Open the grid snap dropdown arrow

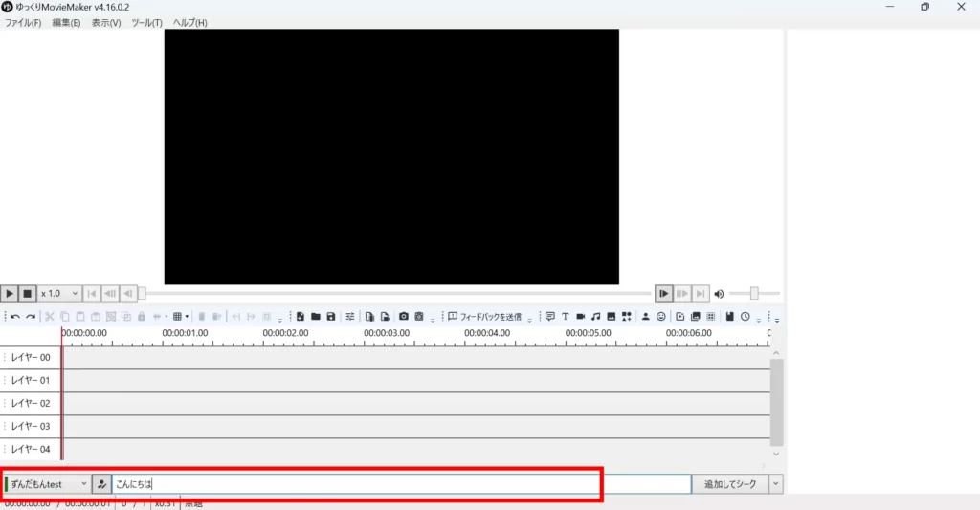point(187,317)
